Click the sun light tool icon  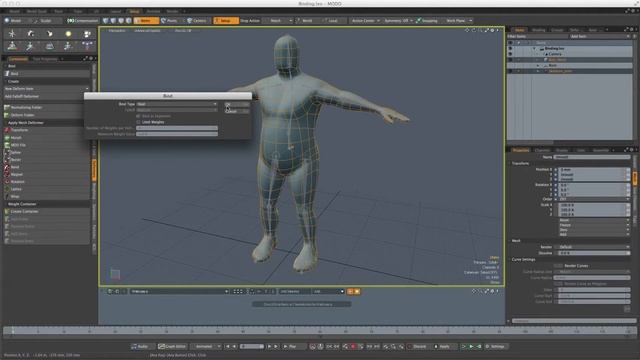point(68,34)
